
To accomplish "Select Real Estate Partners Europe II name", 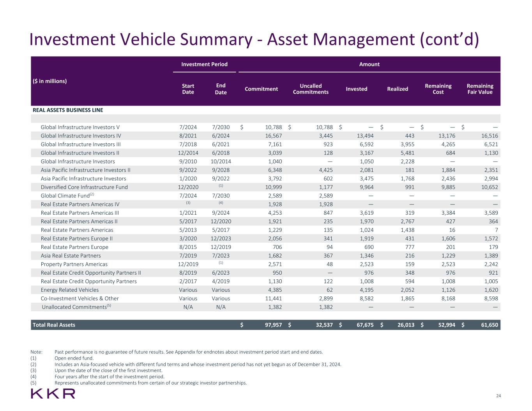I will coord(77,238).
